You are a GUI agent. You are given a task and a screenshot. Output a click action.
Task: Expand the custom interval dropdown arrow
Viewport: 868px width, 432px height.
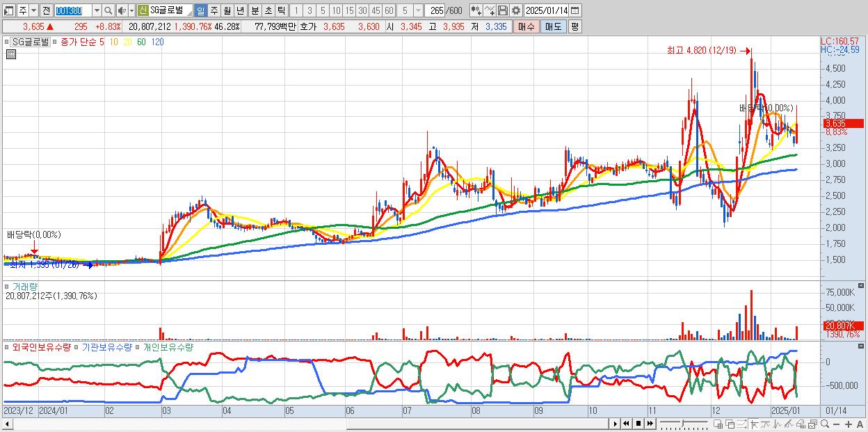[418, 10]
